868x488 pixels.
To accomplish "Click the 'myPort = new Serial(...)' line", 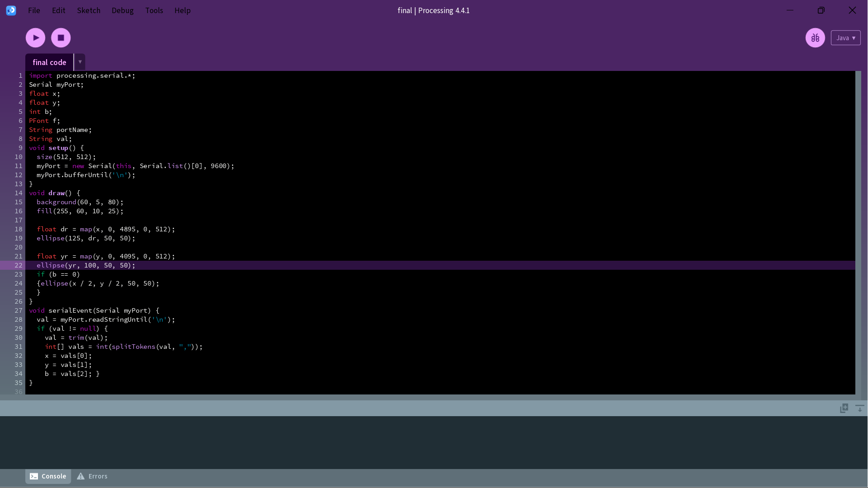I will [x=135, y=166].
